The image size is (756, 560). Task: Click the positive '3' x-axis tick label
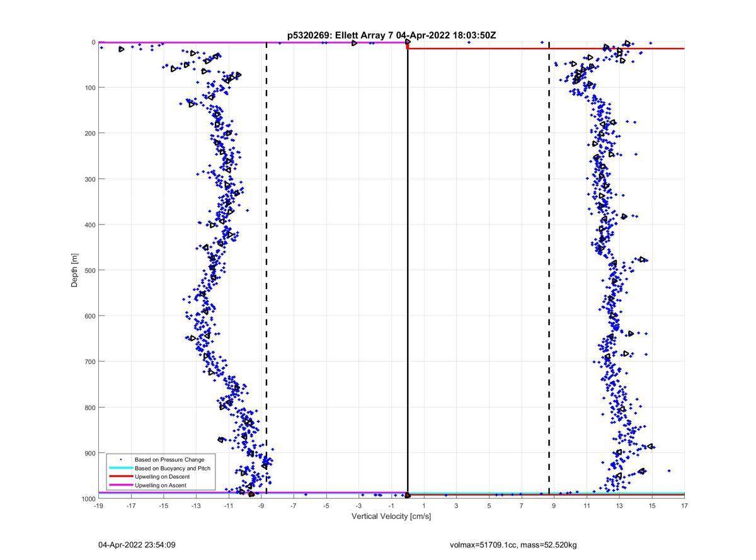point(457,505)
